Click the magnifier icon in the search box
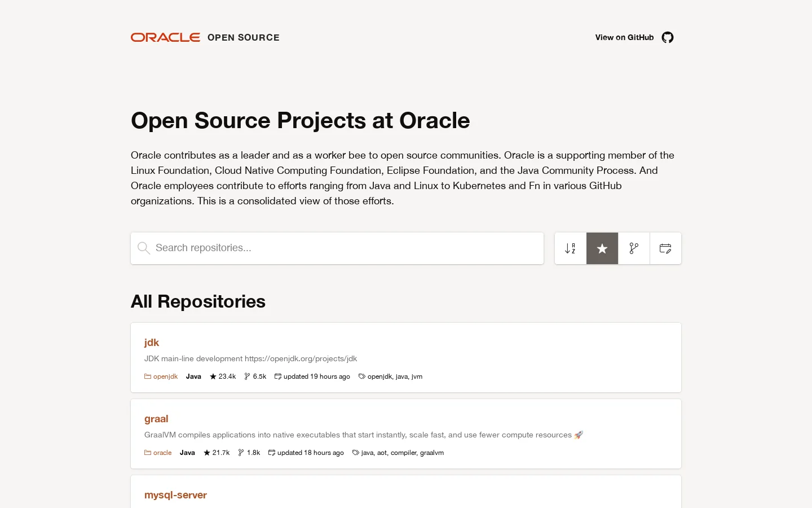Screen dimensions: 812x508 point(144,248)
